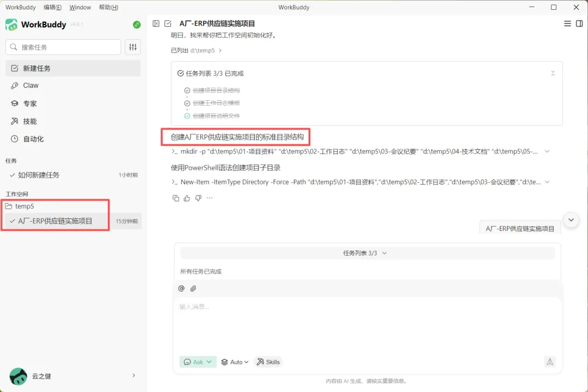588x392 pixels.
Task: Click the thumbs down icon
Action: 198,198
